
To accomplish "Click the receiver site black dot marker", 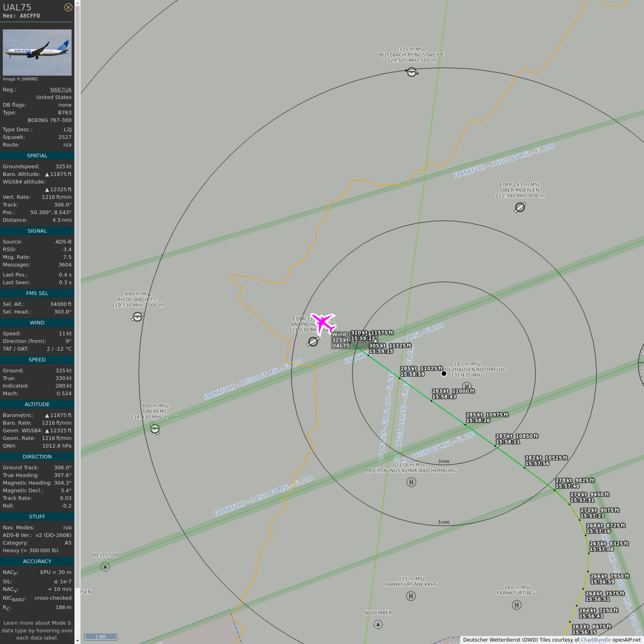I will tap(444, 373).
